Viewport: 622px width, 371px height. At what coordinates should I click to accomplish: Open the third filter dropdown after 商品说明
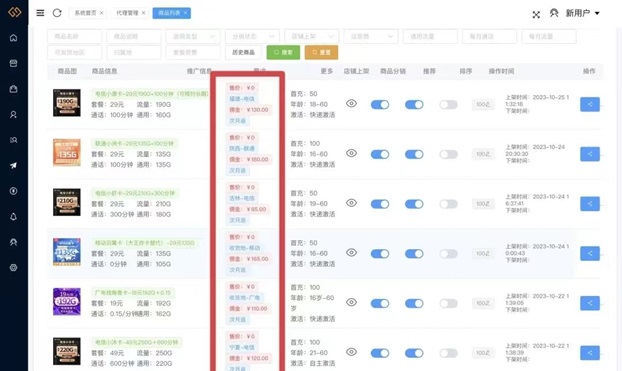click(193, 37)
